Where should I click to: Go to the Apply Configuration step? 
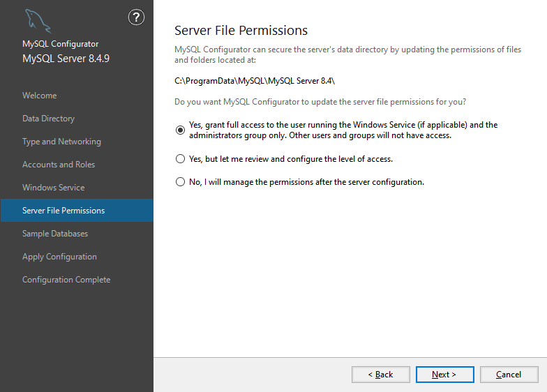click(x=59, y=257)
